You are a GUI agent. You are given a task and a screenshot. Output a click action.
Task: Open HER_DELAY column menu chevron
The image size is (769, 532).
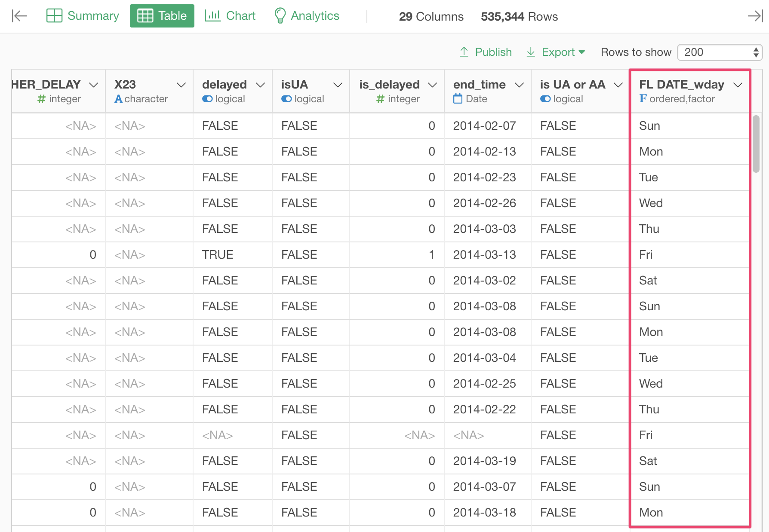(x=93, y=85)
